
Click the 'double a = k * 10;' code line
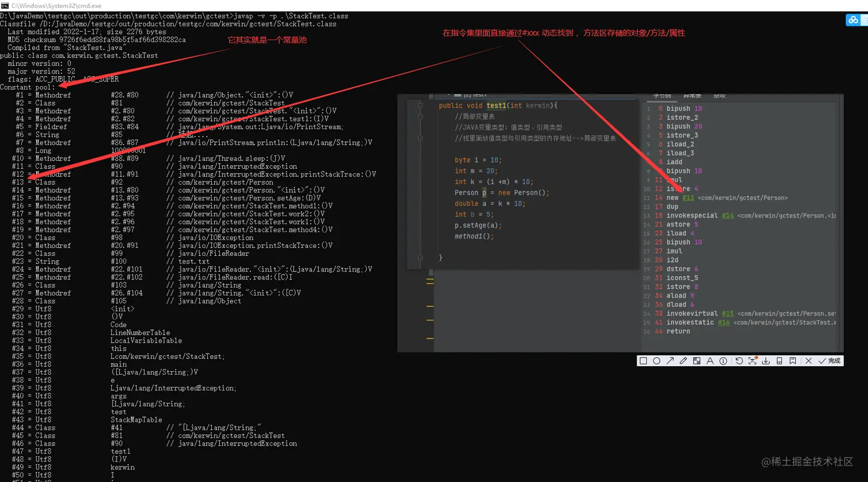click(490, 204)
